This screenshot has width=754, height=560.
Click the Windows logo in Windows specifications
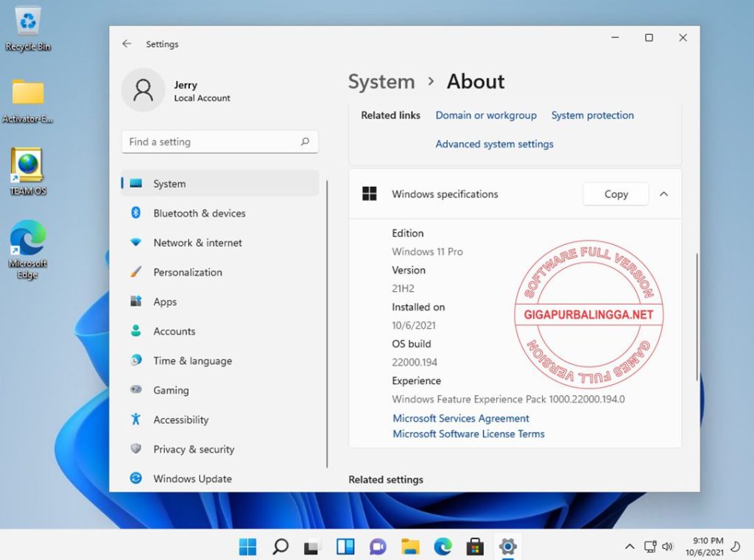(370, 194)
